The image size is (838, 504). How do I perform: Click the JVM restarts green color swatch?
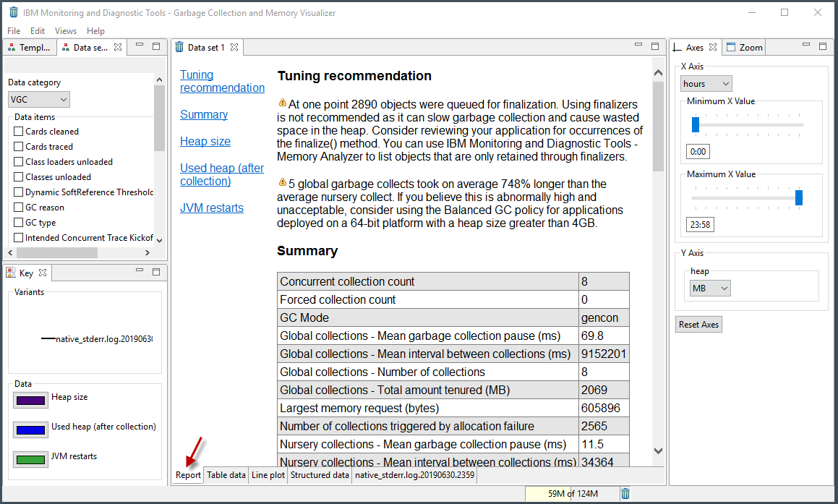coord(30,460)
